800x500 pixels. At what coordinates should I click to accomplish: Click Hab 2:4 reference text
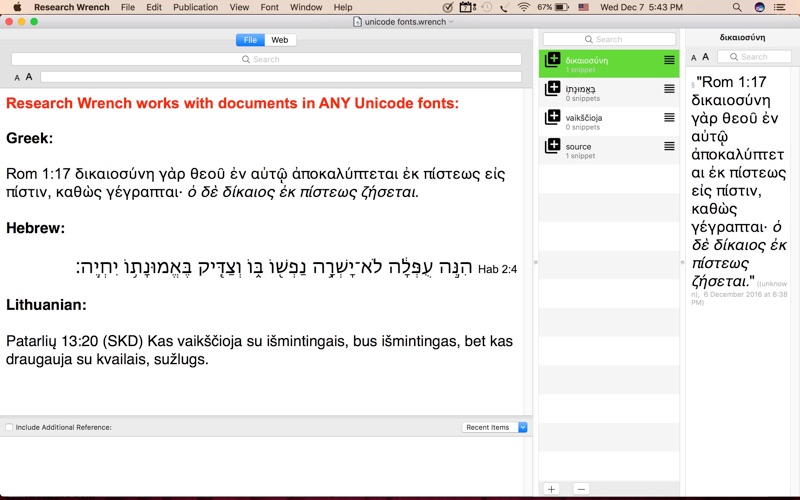point(497,269)
